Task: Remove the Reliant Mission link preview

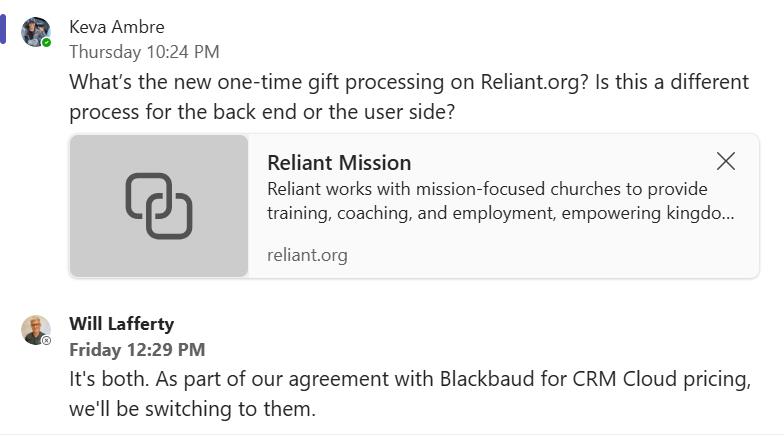Action: coord(726,161)
